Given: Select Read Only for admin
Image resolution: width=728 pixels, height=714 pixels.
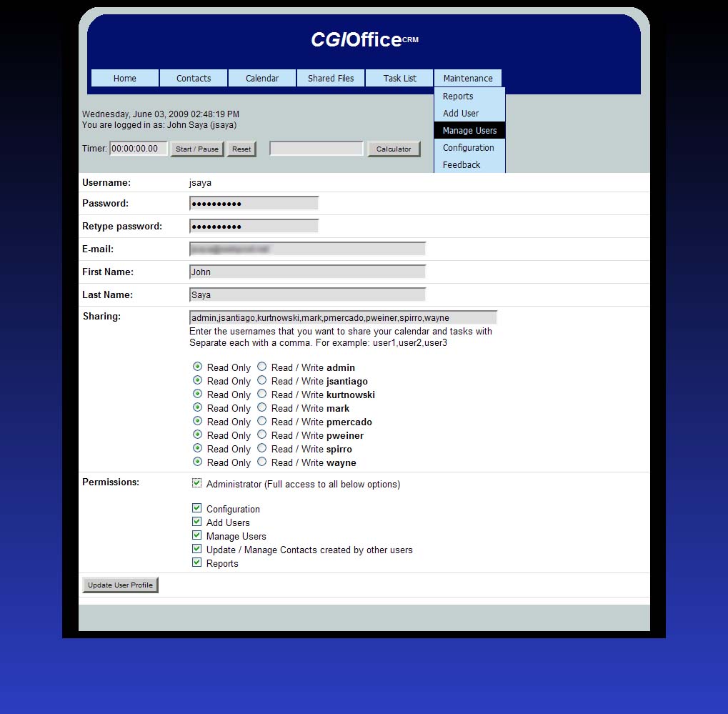Looking at the screenshot, I should click(197, 367).
